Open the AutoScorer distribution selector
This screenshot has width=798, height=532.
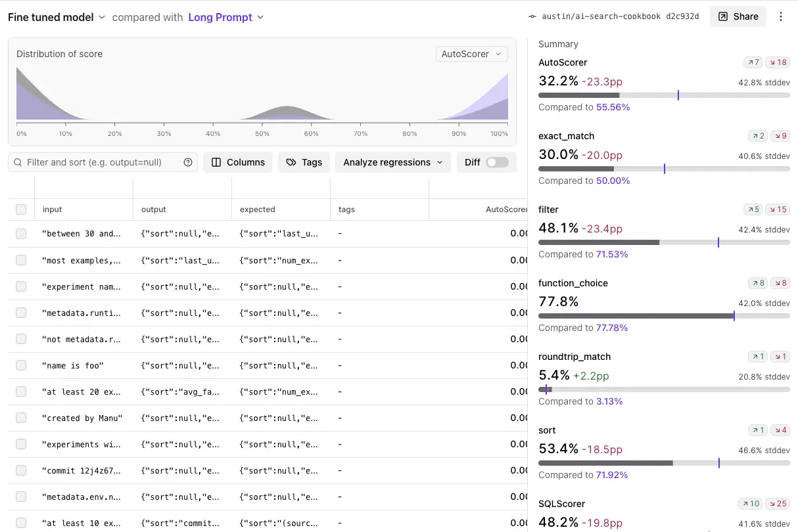tap(471, 54)
